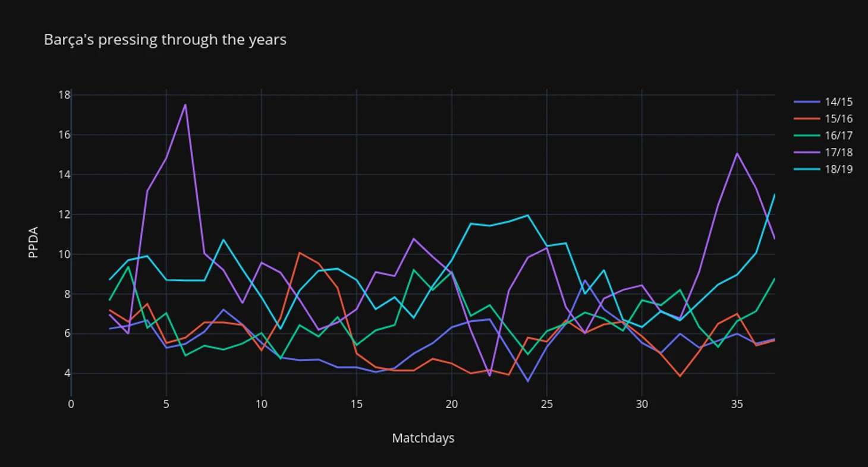Hide the 16/17 series via the legend

[823, 135]
